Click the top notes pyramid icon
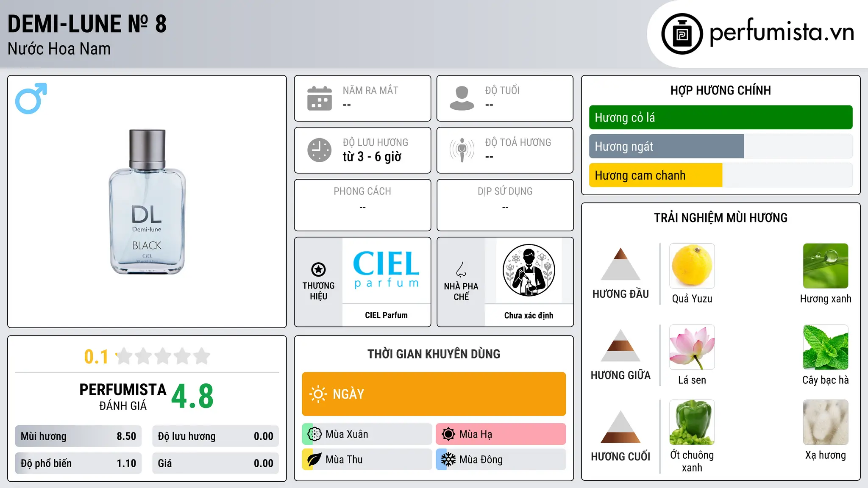 (x=620, y=264)
